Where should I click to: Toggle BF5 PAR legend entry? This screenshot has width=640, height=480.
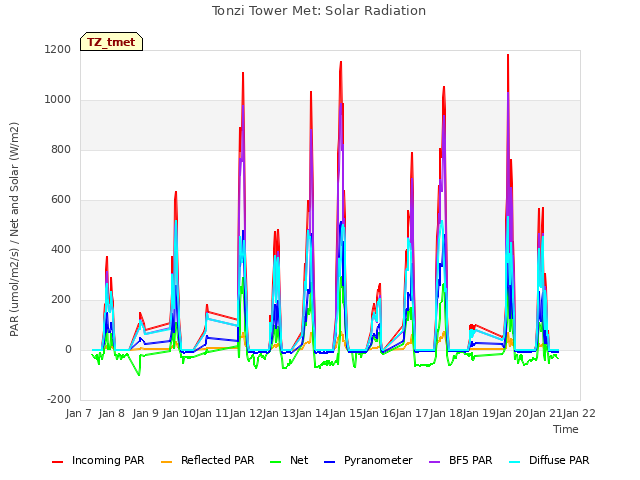point(461,460)
